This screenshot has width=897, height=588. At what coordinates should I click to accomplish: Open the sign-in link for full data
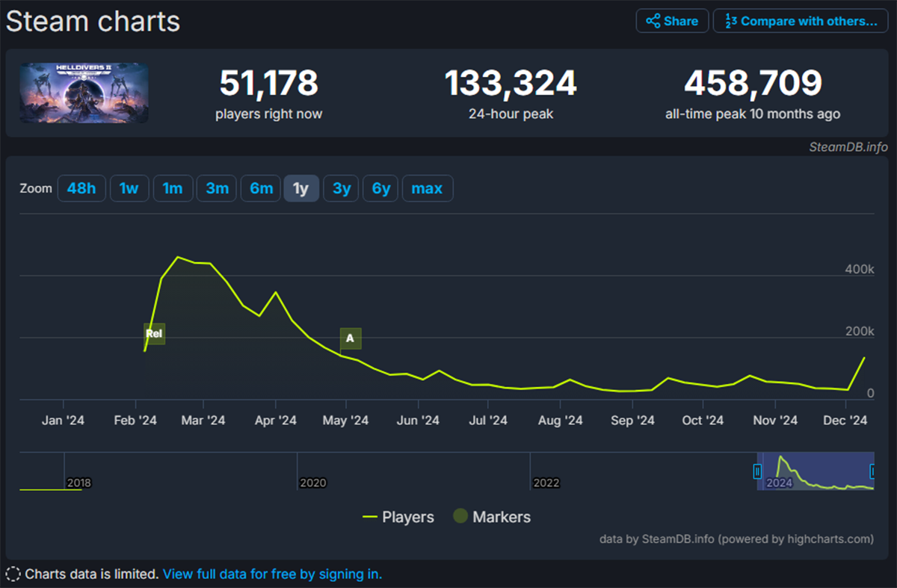click(x=272, y=575)
